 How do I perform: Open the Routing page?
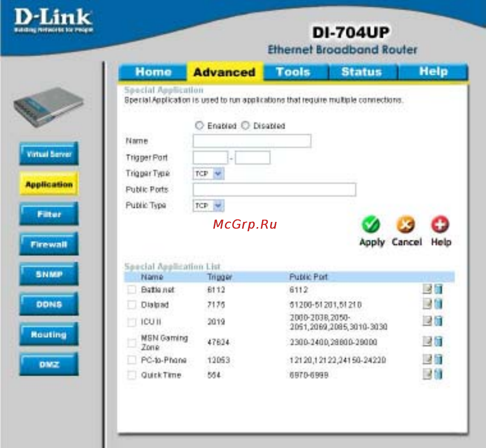pos(49,334)
